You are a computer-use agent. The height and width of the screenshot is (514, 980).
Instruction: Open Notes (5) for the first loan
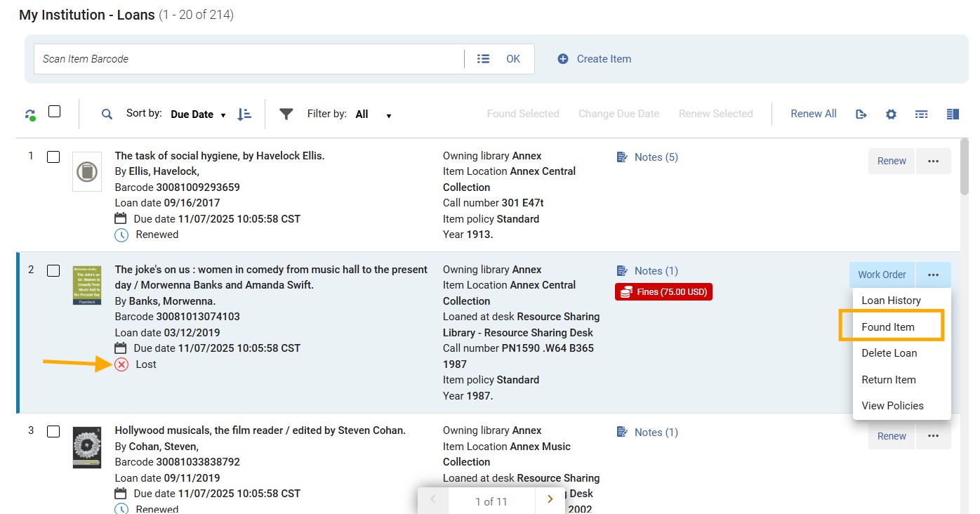click(654, 157)
